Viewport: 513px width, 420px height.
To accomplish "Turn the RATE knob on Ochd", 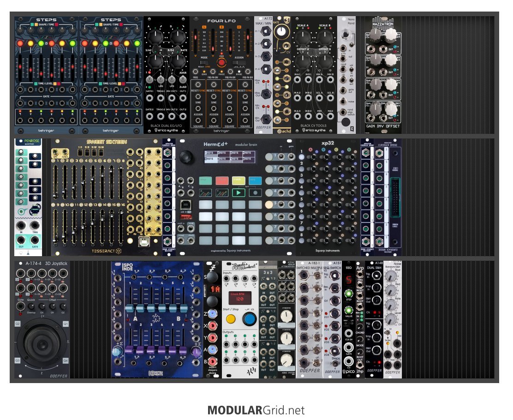I will point(281,32).
